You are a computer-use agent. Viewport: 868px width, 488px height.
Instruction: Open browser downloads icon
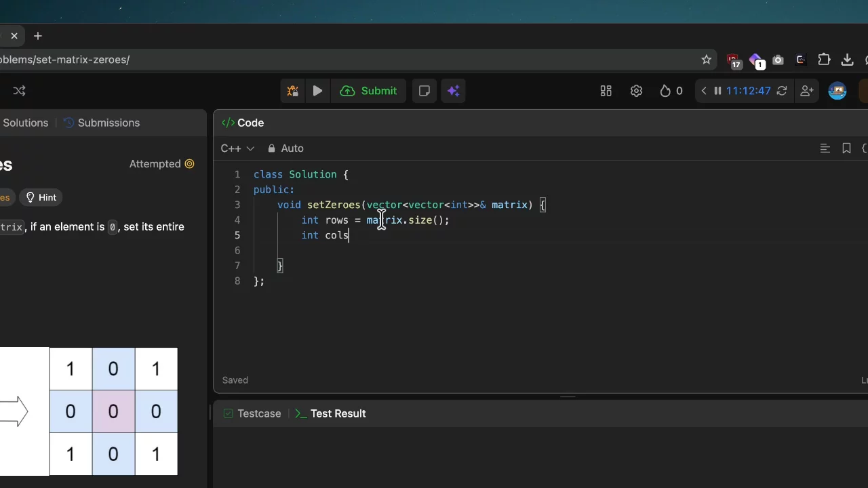(x=847, y=60)
